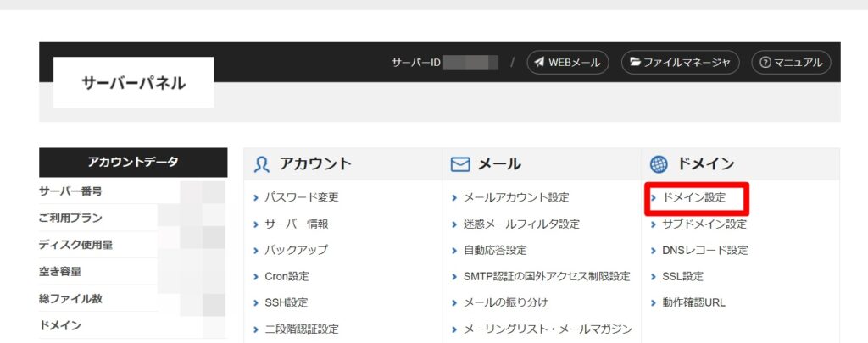Open SMTP認証の国外アクセス制限設定
The height and width of the screenshot is (343, 868).
click(x=547, y=276)
